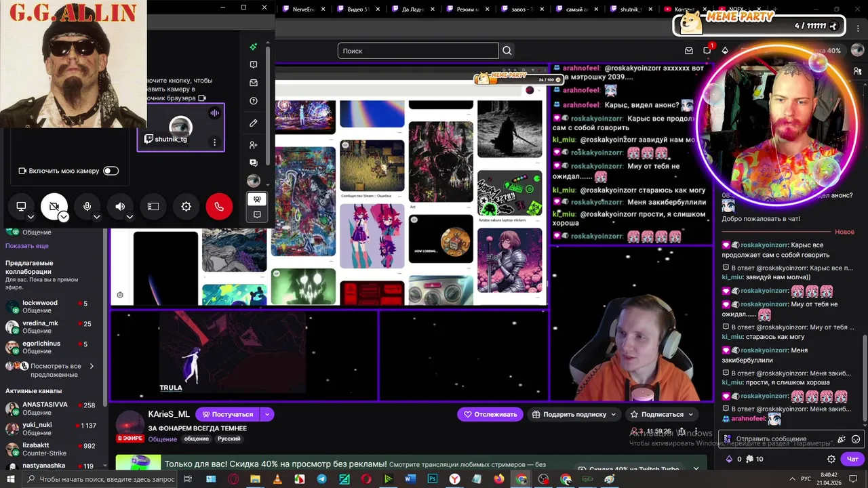This screenshot has height=488, width=868.
Task: Click the pencil edit icon in the call sidebar
Action: coord(254,123)
